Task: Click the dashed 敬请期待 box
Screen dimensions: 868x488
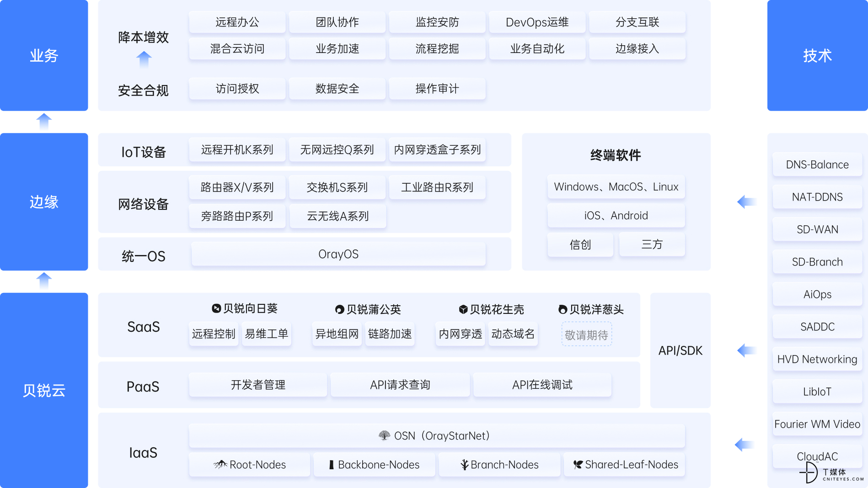Action: point(587,334)
